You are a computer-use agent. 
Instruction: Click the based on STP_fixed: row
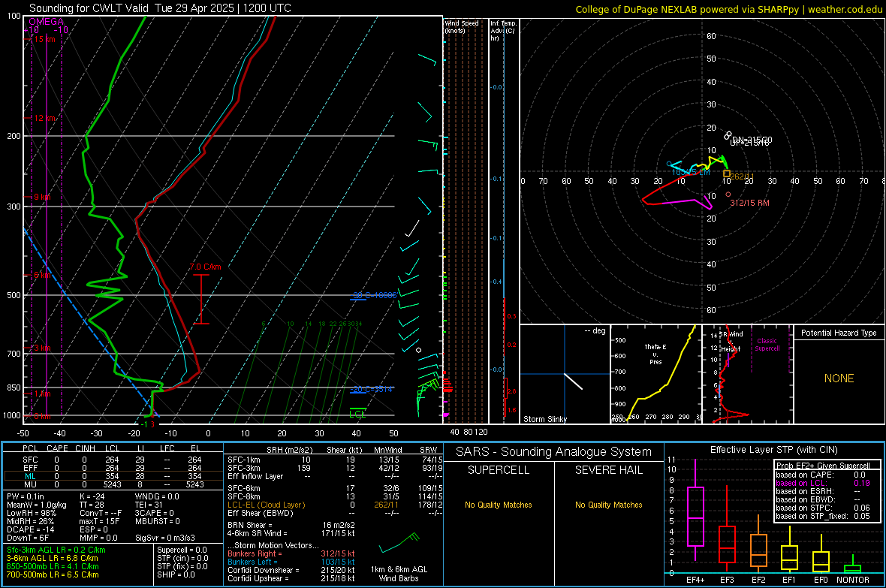coord(823,516)
